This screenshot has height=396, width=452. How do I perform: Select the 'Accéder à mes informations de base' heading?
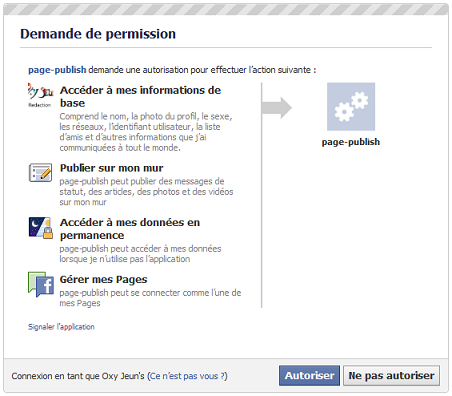click(140, 96)
